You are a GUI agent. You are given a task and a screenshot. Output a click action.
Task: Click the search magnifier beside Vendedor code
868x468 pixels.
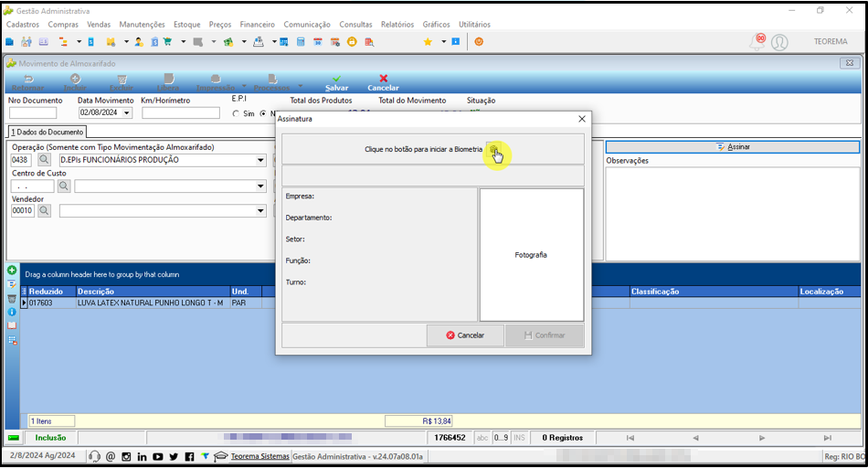(x=44, y=210)
